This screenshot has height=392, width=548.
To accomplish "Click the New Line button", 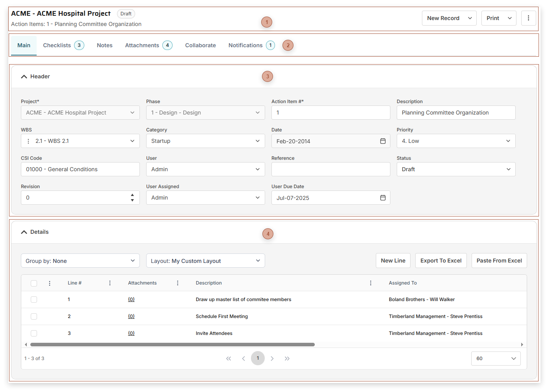I will (x=393, y=261).
